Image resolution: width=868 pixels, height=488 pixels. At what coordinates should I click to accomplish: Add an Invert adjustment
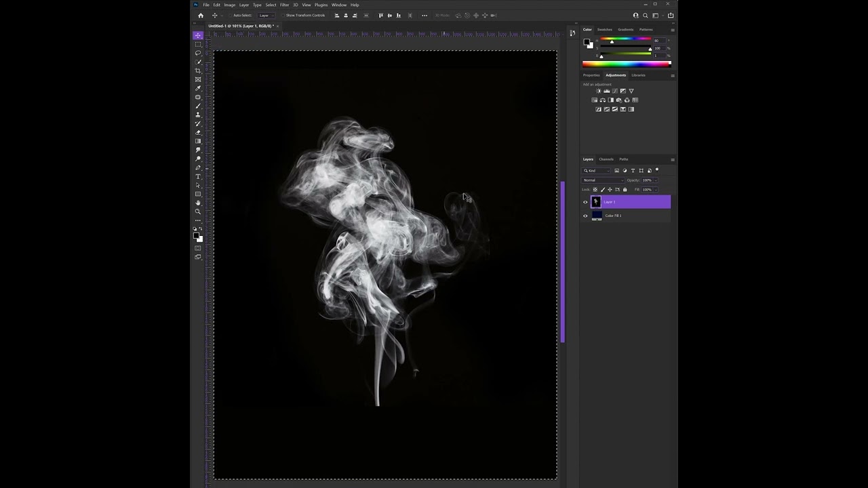[x=598, y=109]
